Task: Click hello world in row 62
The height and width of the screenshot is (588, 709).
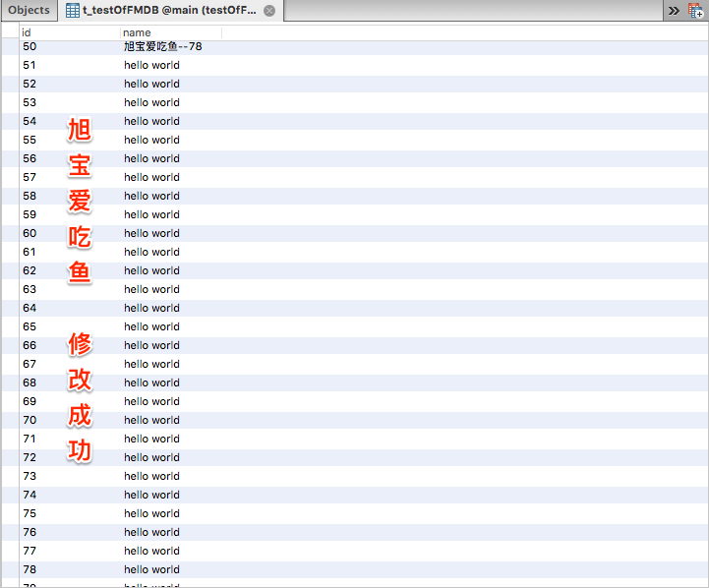Action: [151, 270]
